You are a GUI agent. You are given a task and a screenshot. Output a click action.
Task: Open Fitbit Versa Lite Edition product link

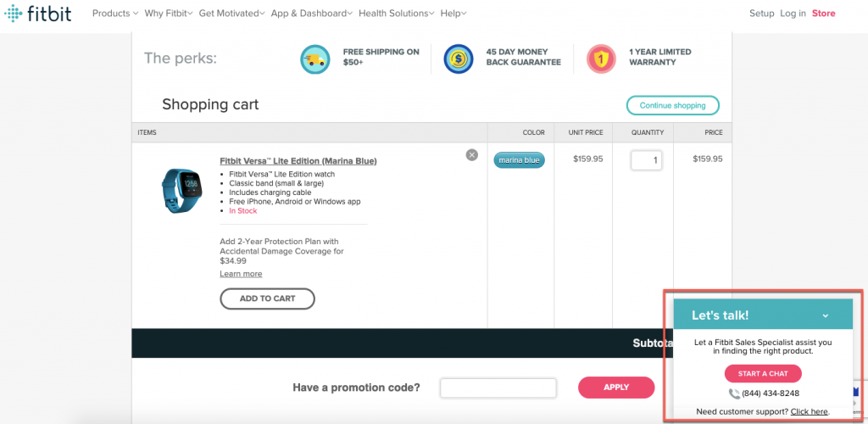tap(298, 161)
